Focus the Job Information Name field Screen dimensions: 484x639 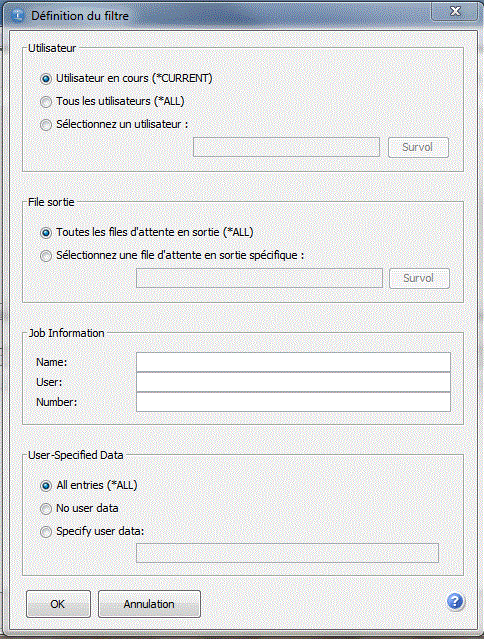click(293, 362)
